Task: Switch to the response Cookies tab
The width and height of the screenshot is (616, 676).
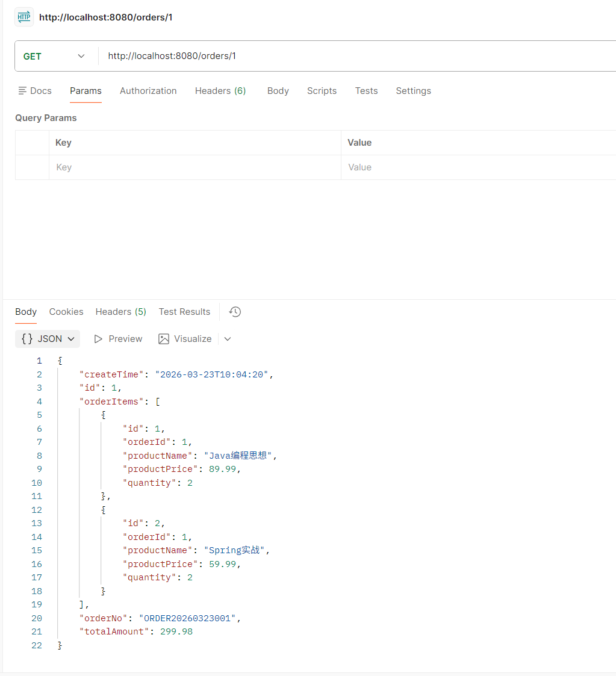Action: [66, 312]
